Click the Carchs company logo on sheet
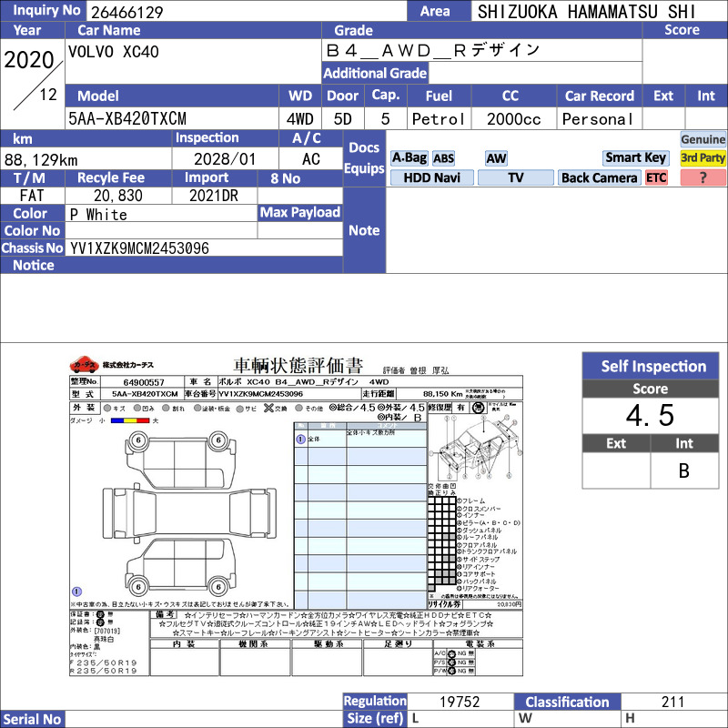728x728 pixels. (x=111, y=365)
